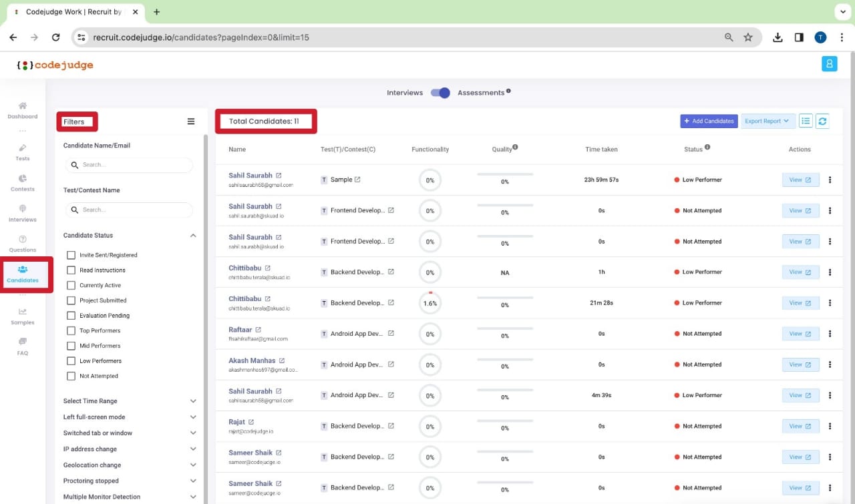Screen dimensions: 855x504
Task: View Chittibabu's Backend Developer result
Action: click(x=800, y=272)
